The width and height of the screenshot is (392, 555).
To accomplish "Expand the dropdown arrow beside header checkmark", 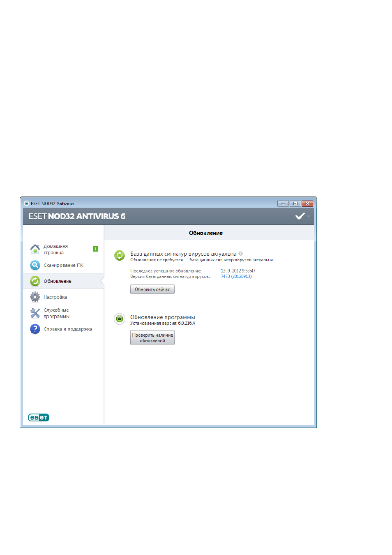I will (309, 217).
